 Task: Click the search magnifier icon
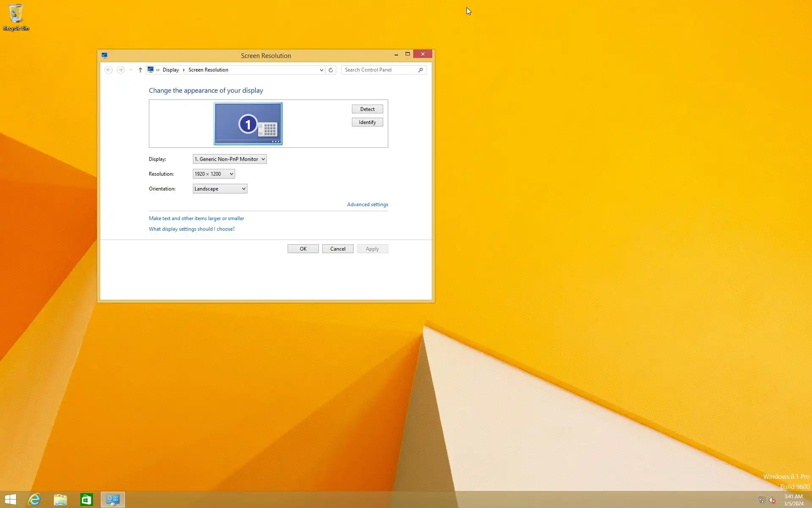coord(420,70)
